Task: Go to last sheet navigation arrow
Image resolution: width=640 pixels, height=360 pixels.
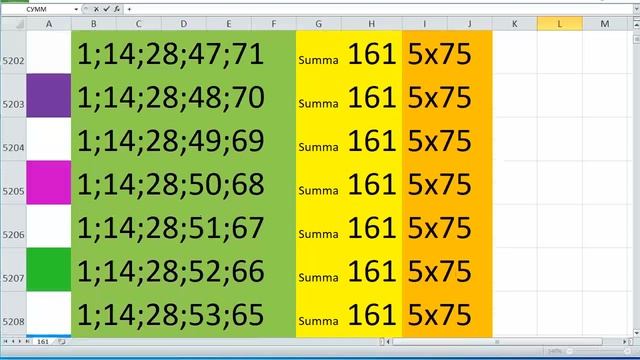Action: (27, 341)
